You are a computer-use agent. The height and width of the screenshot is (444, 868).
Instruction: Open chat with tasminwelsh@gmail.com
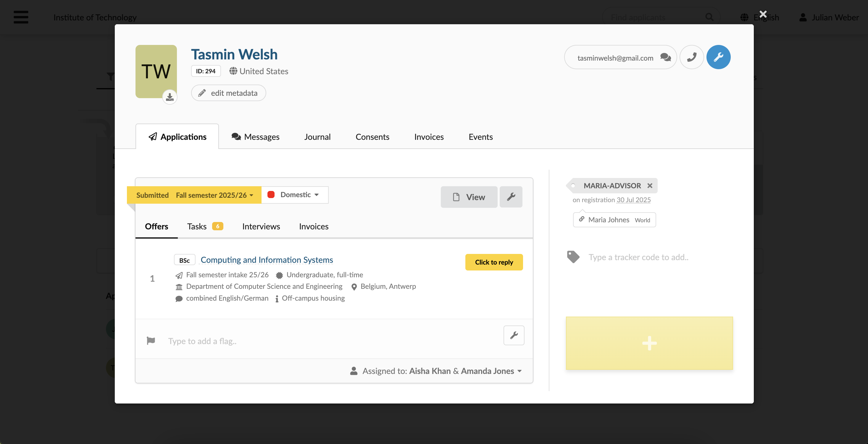click(x=665, y=57)
